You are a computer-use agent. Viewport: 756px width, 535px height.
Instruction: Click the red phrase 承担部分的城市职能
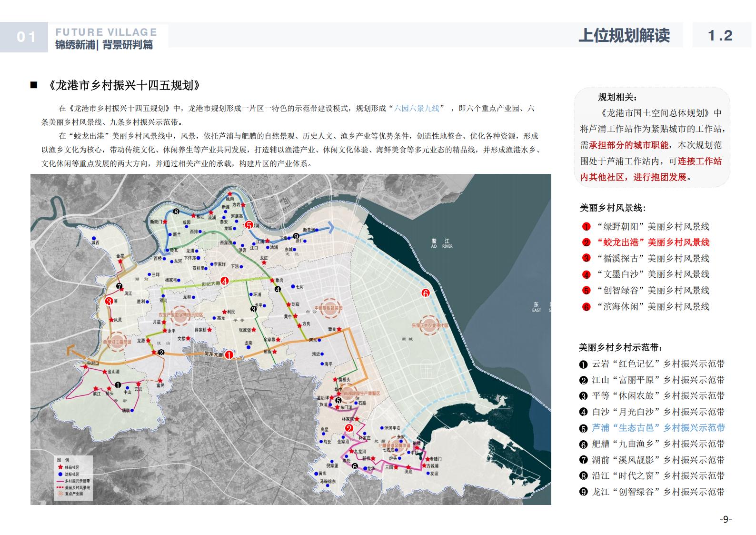coord(628,145)
